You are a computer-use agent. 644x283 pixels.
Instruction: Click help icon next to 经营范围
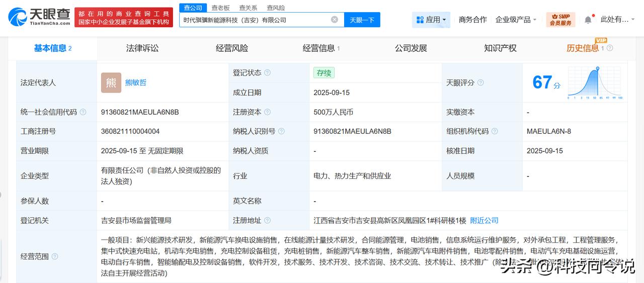pos(55,256)
